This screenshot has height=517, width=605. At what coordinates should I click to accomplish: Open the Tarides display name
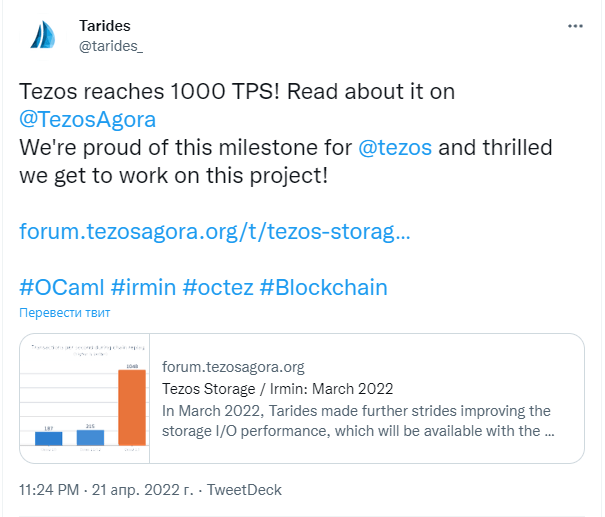pos(105,26)
